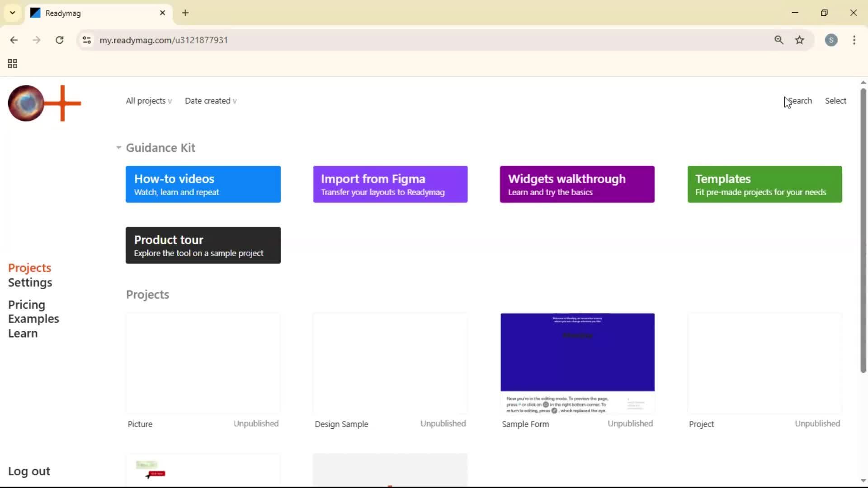Open the Templates card
This screenshot has height=488, width=868.
764,184
